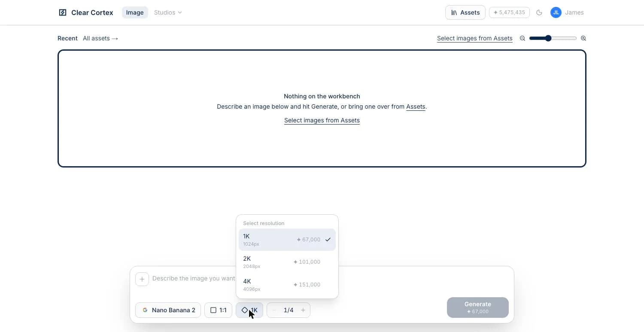Screen dimensions: 644x332
Task: Decrease image count with minus icon
Action: [274, 310]
